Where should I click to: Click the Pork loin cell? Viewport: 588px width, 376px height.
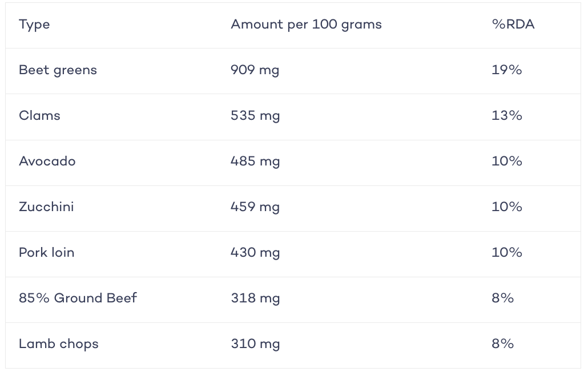click(x=46, y=253)
